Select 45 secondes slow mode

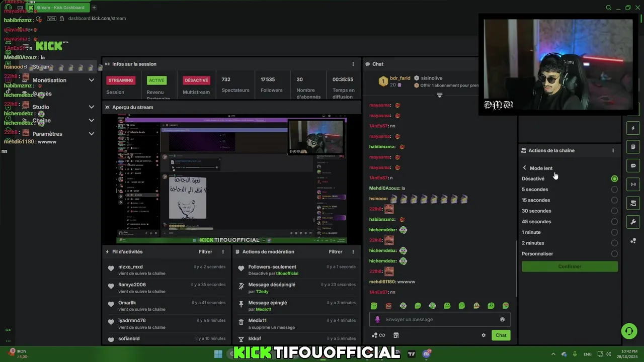[570, 222]
